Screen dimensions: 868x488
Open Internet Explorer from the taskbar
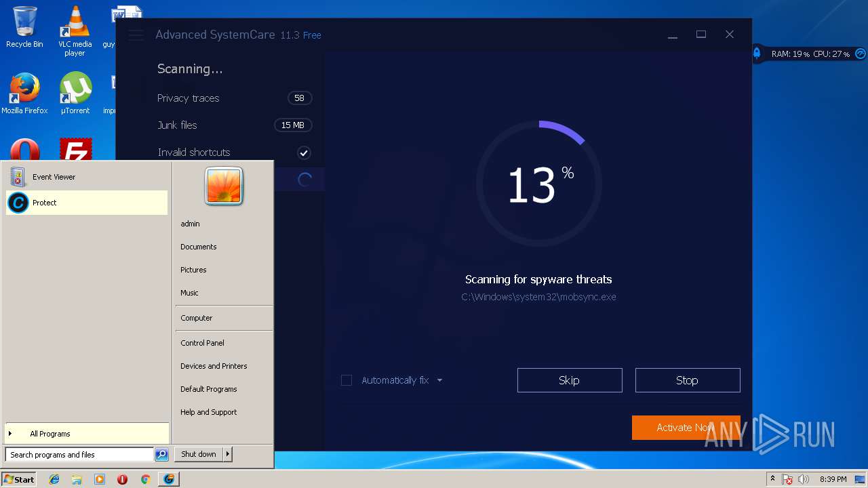[54, 479]
